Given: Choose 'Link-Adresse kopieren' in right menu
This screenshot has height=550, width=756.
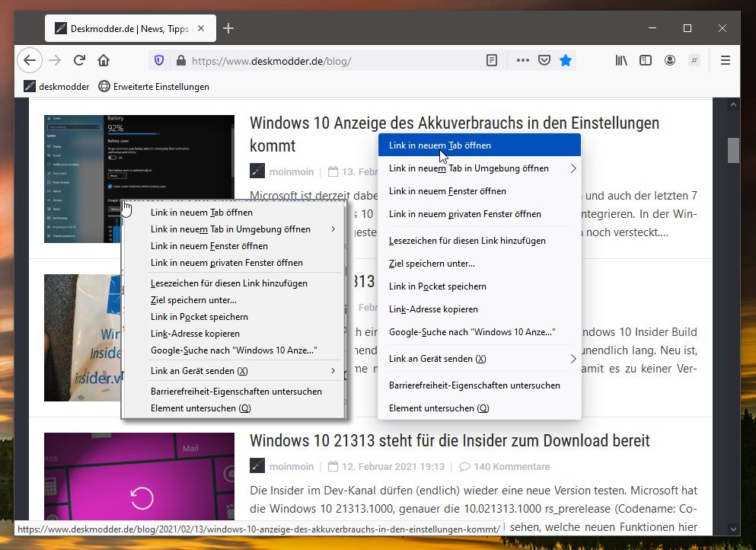Looking at the screenshot, I should tap(480, 309).
